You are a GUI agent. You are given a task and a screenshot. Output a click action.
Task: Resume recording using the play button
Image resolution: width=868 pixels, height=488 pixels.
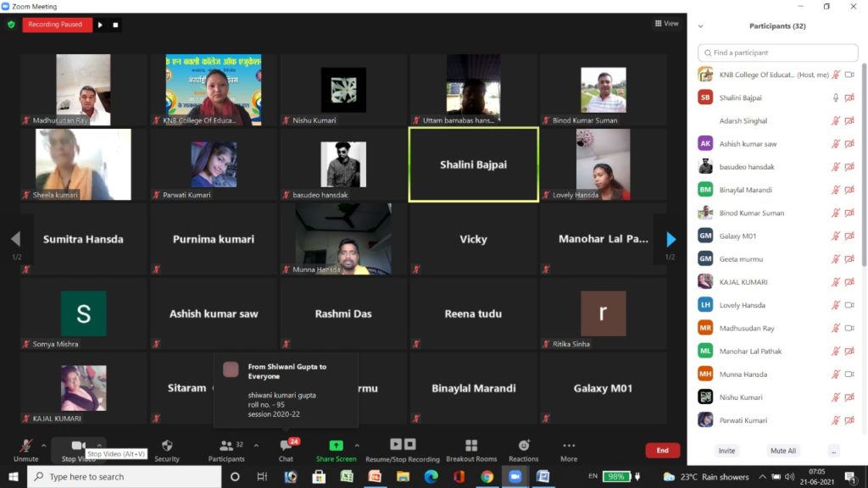100,25
